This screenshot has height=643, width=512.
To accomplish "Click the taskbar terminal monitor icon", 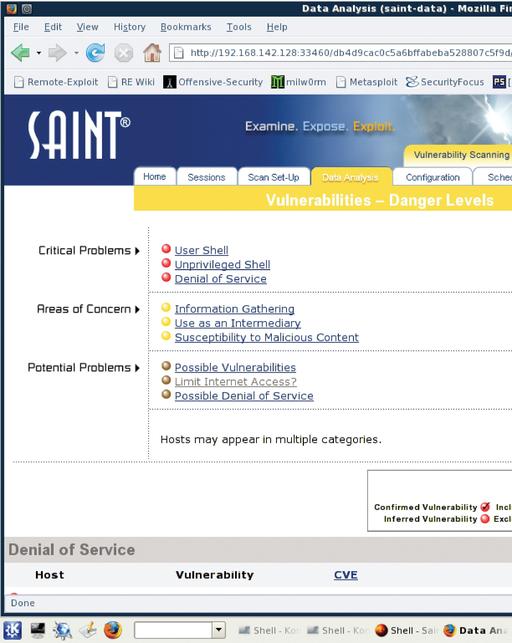I will [38, 630].
